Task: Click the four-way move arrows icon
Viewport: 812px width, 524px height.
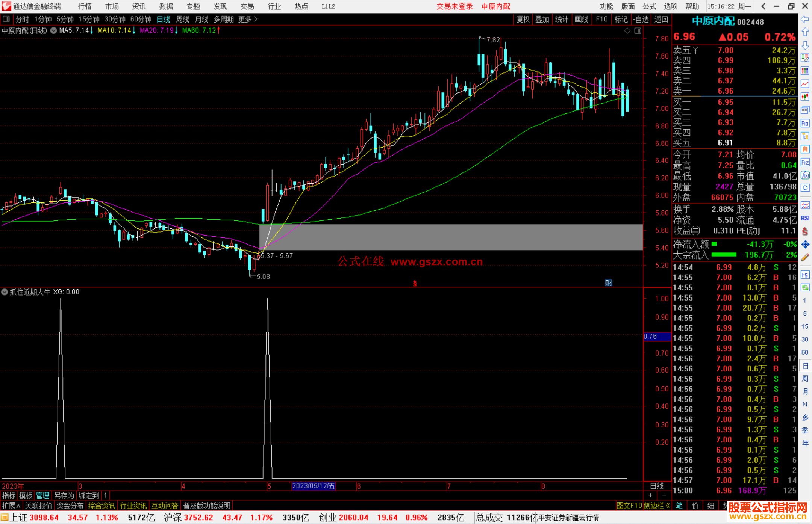Action: pos(805,245)
